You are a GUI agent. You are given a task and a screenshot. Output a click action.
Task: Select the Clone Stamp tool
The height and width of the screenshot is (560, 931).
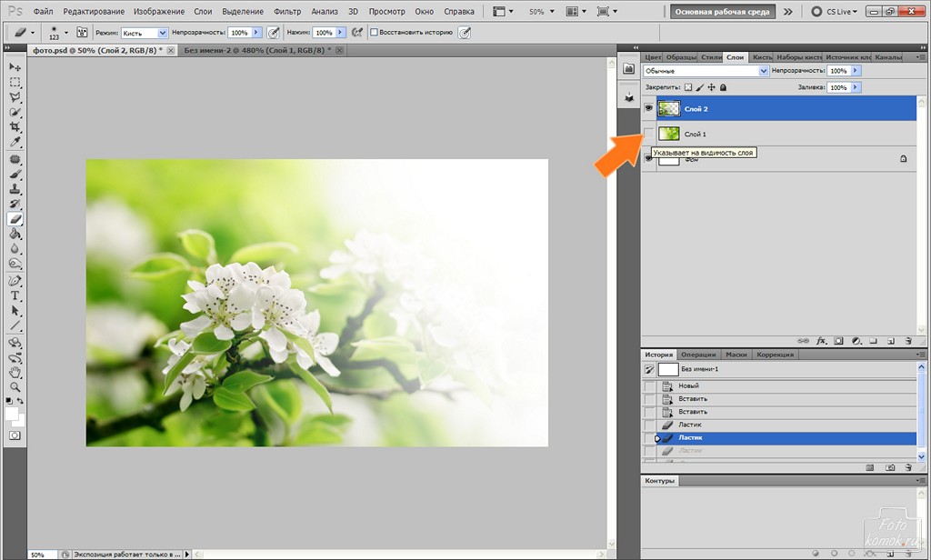[15, 189]
